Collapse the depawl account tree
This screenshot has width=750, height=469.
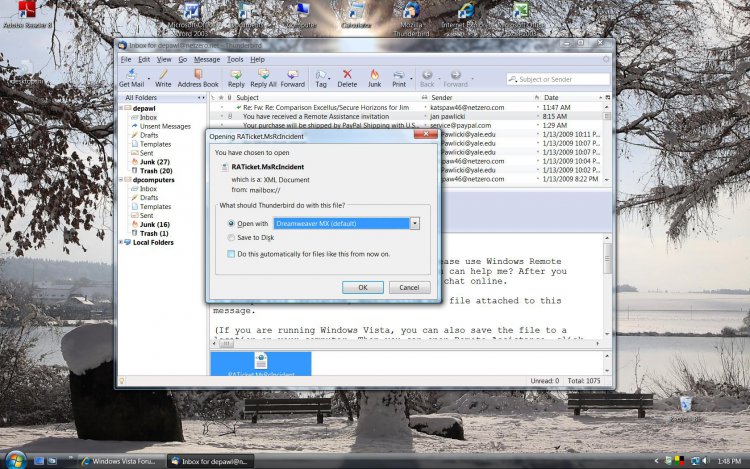(121, 109)
